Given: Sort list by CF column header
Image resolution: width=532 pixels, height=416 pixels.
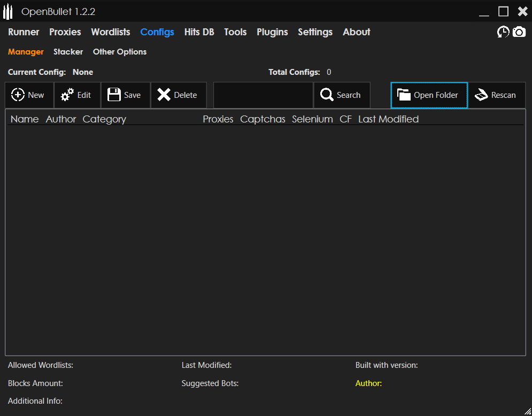Looking at the screenshot, I should [346, 119].
